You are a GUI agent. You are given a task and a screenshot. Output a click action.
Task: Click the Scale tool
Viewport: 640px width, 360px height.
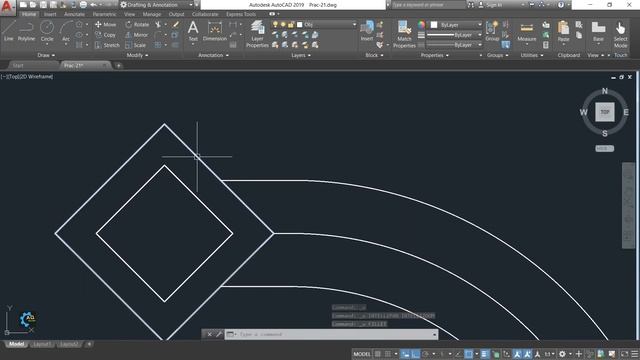click(x=136, y=45)
